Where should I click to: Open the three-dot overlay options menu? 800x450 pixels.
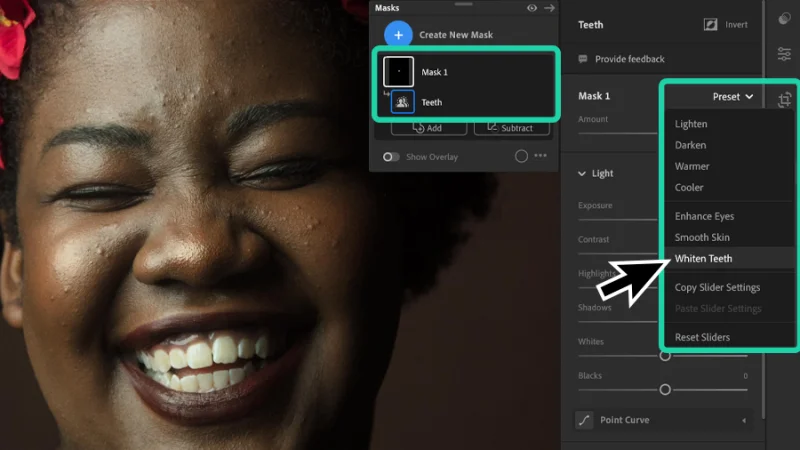[x=540, y=156]
